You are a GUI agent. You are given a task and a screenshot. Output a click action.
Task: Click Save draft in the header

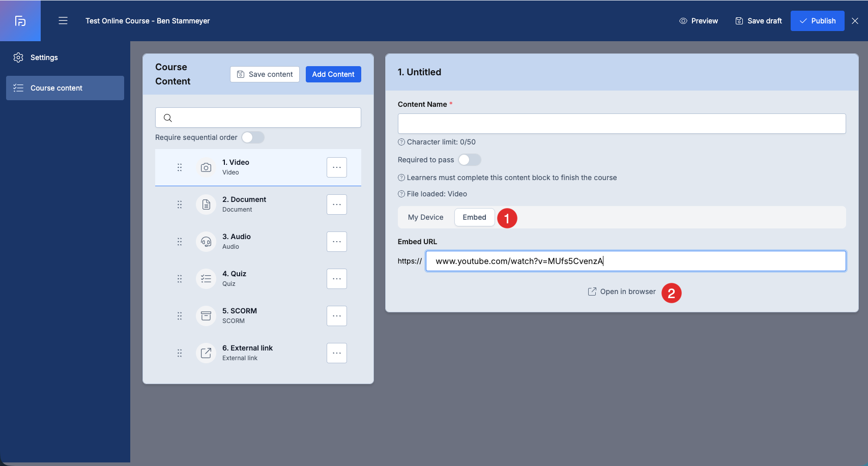758,21
